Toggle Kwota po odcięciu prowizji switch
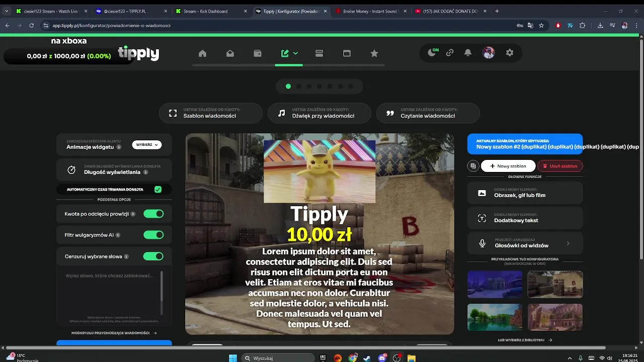 [x=153, y=214]
